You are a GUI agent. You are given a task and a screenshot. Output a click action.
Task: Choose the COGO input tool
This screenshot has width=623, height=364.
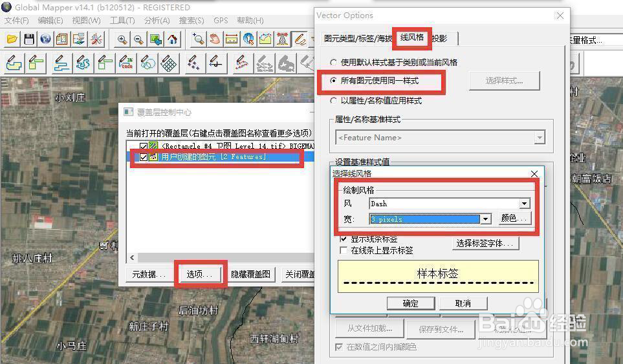[126, 63]
